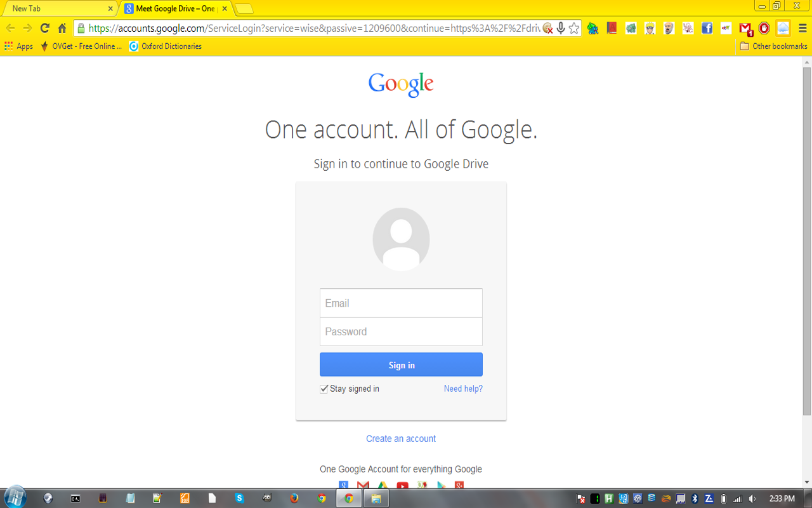This screenshot has height=508, width=812.
Task: Click the microphone voice search icon
Action: 561,28
